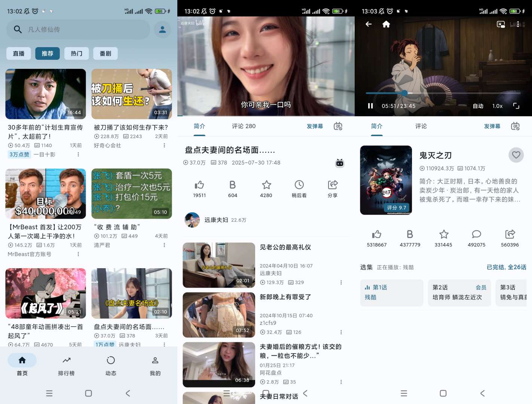The width and height of the screenshot is (532, 404).
Task: Open the 起风了 animation video thumbnail
Action: pos(46,293)
